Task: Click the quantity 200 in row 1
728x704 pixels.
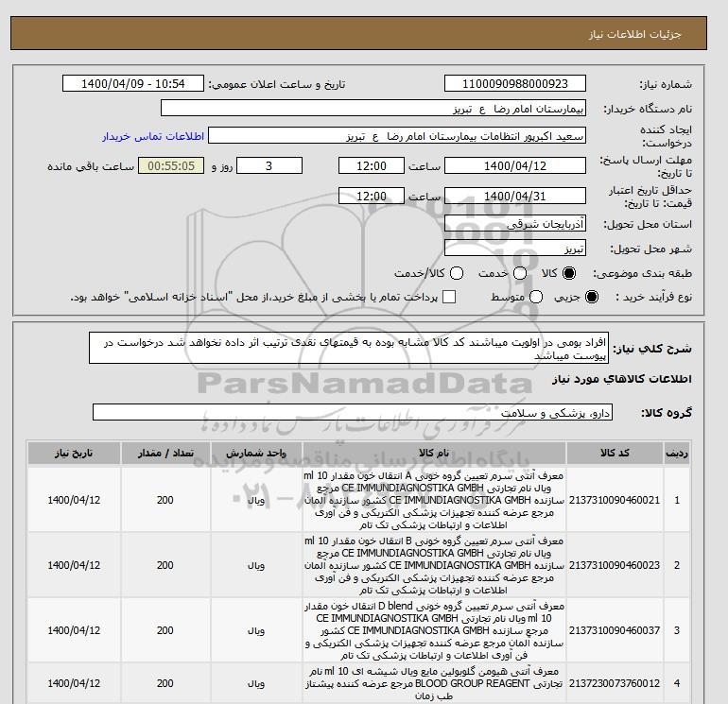Action: click(165, 500)
